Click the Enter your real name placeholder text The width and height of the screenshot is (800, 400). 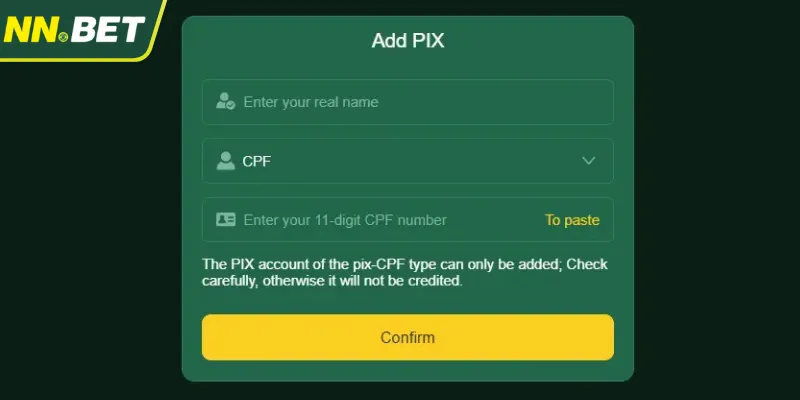311,102
